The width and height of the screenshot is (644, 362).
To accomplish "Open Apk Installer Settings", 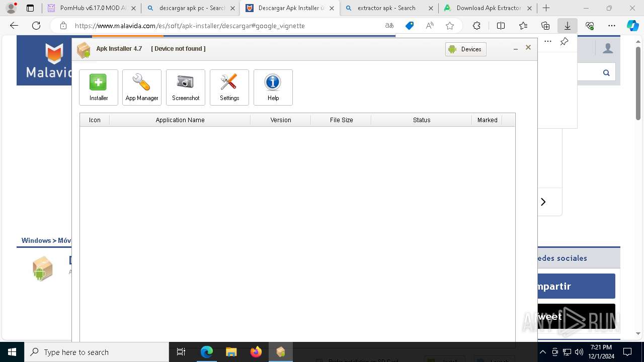I will click(x=229, y=87).
